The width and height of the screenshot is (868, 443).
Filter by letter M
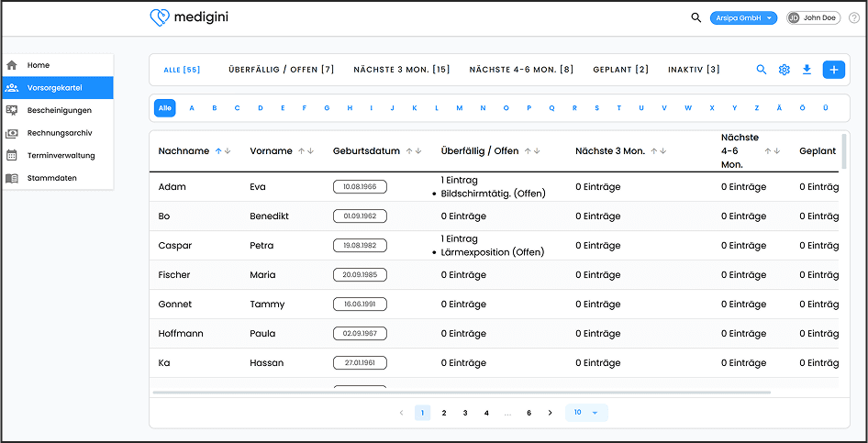460,108
